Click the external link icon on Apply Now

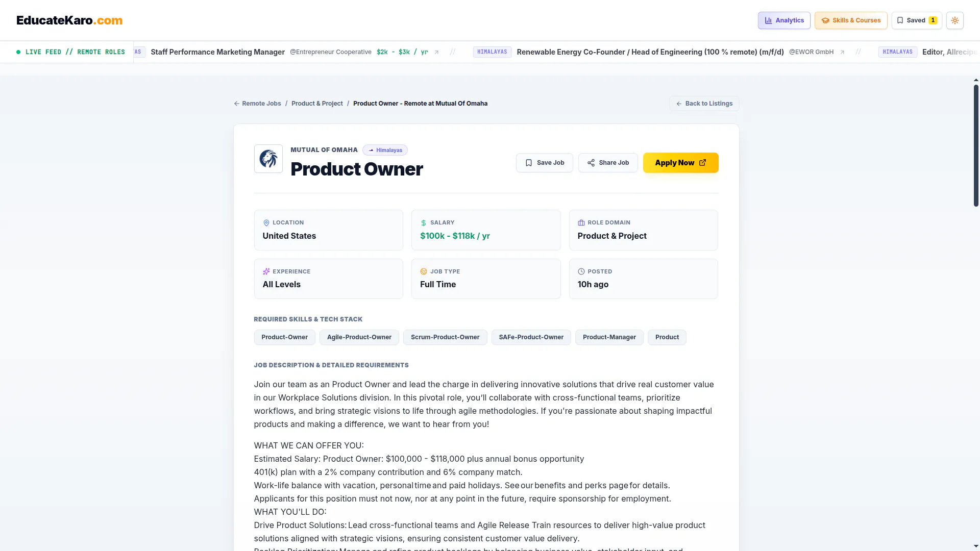(702, 163)
